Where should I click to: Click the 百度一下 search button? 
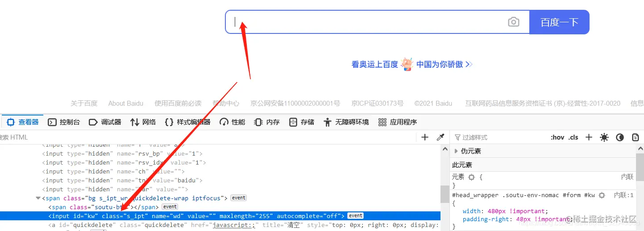point(559,22)
